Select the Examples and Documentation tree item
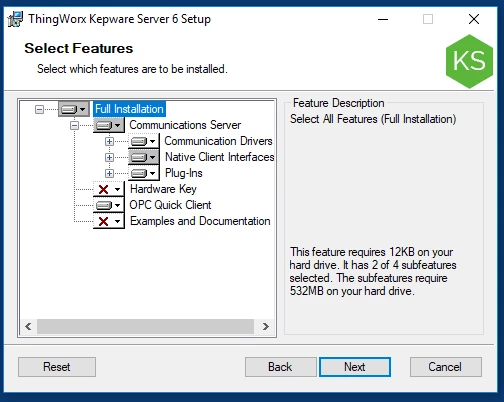The width and height of the screenshot is (504, 402). coord(200,221)
